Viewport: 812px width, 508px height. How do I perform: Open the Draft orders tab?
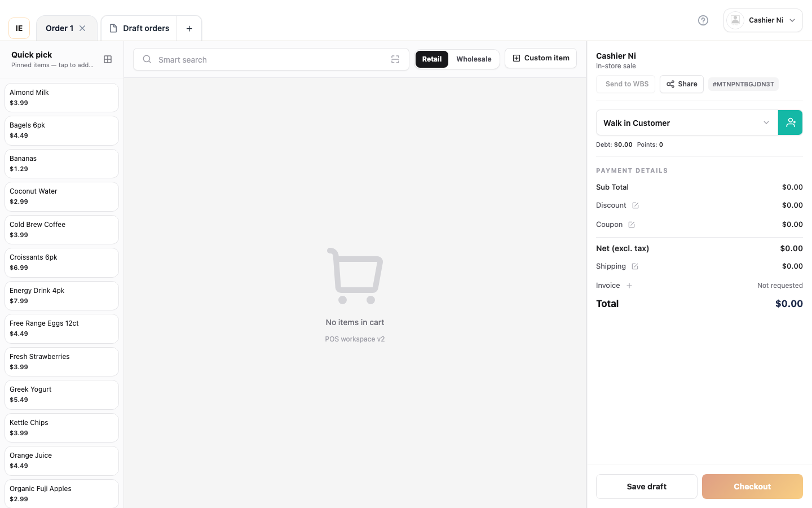139,28
